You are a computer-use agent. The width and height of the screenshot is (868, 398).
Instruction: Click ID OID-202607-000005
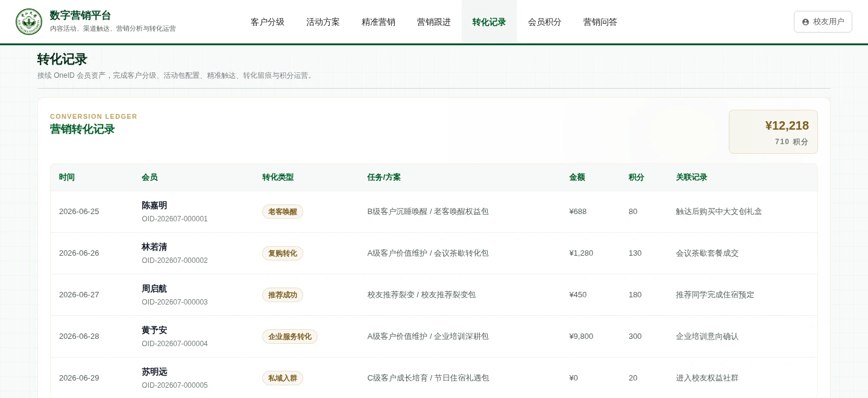175,385
